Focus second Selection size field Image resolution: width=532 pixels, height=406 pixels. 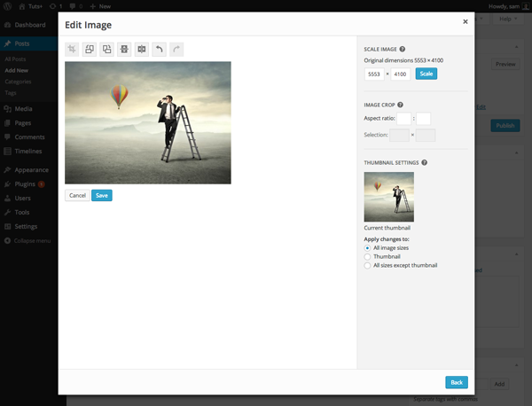point(426,135)
